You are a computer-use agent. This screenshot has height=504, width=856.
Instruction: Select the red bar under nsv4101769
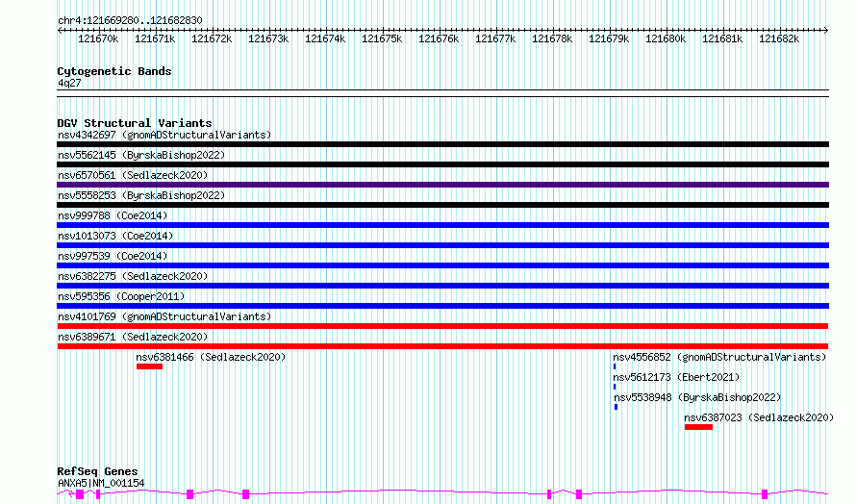pyautogui.click(x=442, y=326)
